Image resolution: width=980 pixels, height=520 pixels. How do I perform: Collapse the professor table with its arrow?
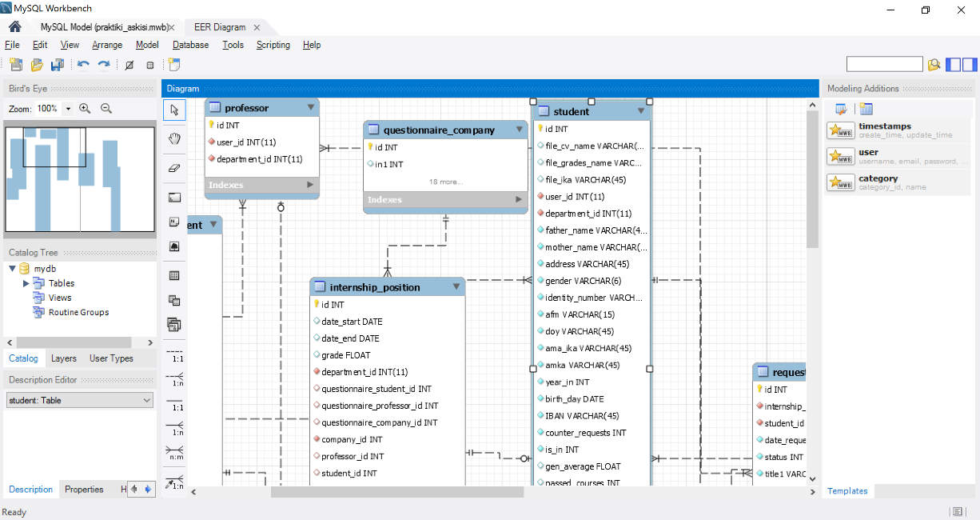tap(311, 107)
